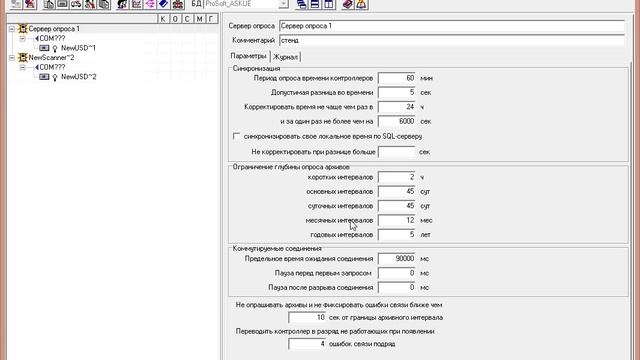Select NewScanner~2 in the tree
Screen dimensions: 640x360
click(51, 58)
